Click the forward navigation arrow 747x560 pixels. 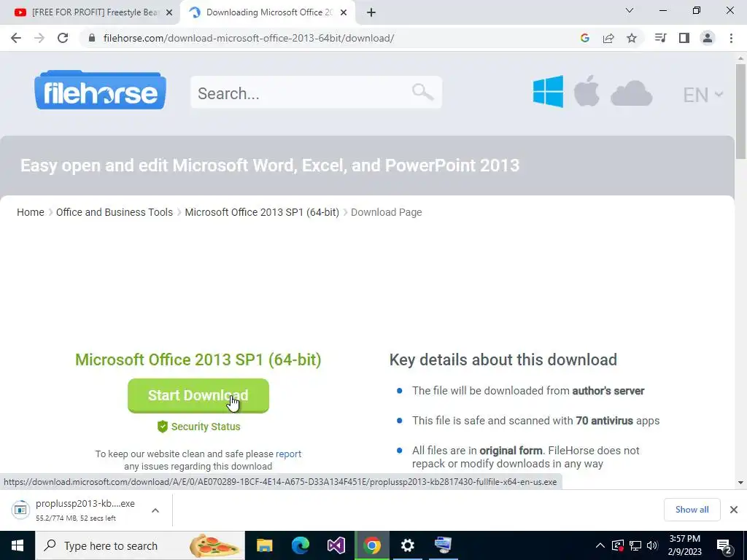coord(39,38)
